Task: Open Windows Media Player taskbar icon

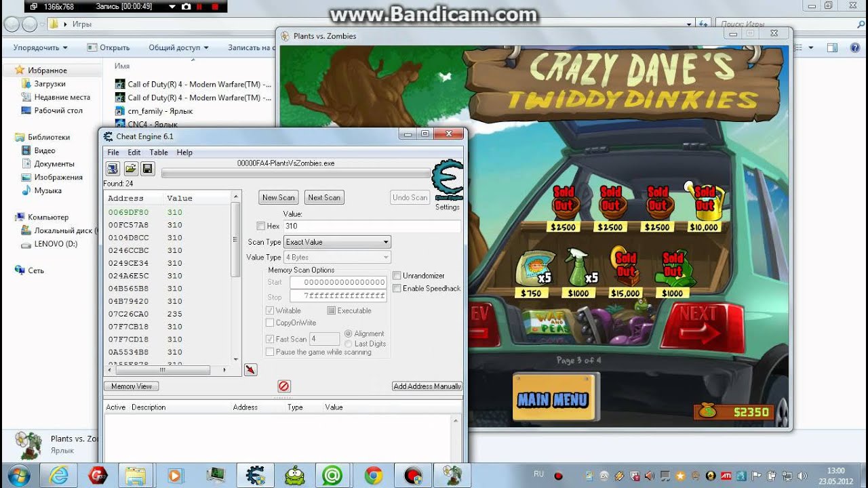Action: coord(176,475)
